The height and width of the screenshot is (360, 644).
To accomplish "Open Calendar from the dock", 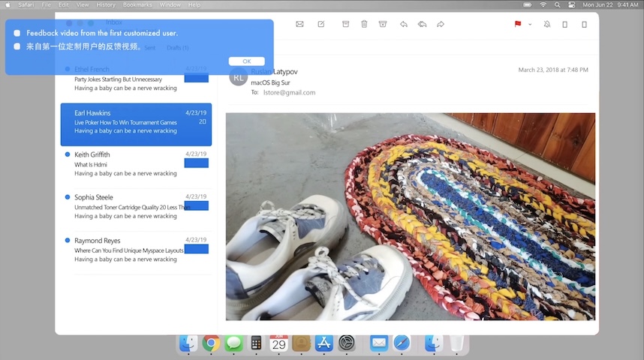I will pos(279,343).
